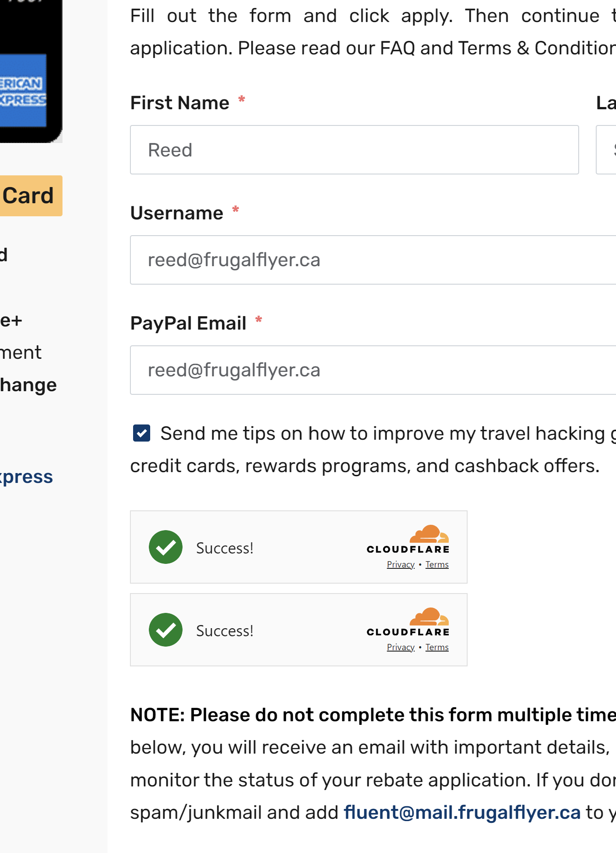616x853 pixels.
Task: Open the Privacy link in the second Cloudflare widget
Action: [x=400, y=647]
